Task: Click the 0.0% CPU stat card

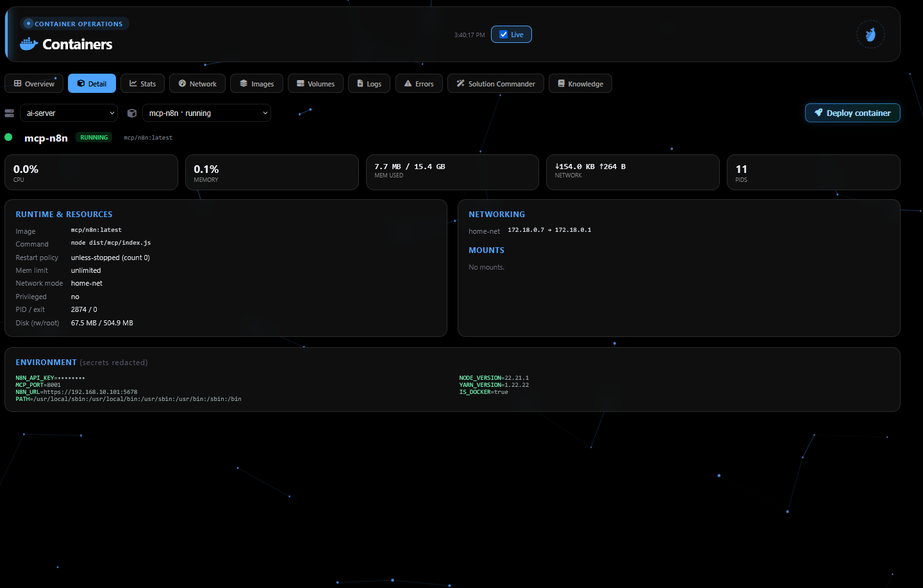Action: [91, 172]
